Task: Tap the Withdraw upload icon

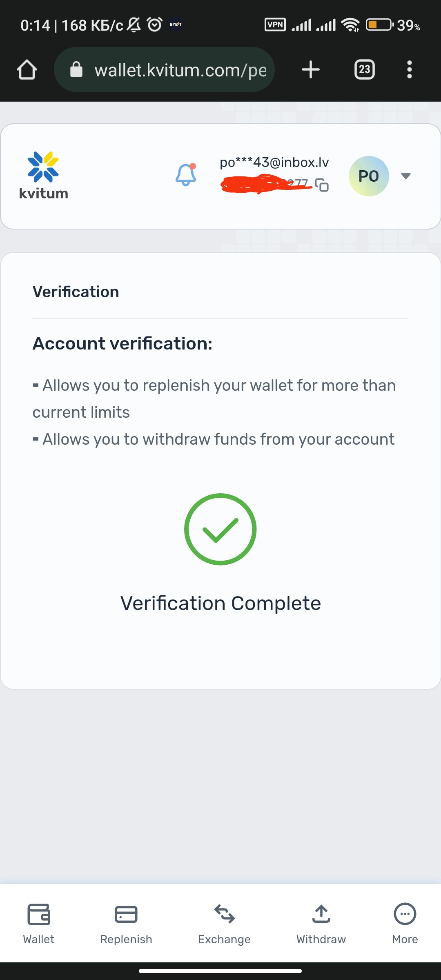Action: point(321,914)
